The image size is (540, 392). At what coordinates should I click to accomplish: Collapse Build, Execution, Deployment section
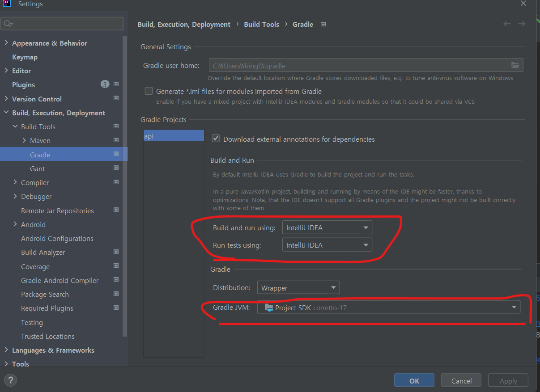point(6,113)
